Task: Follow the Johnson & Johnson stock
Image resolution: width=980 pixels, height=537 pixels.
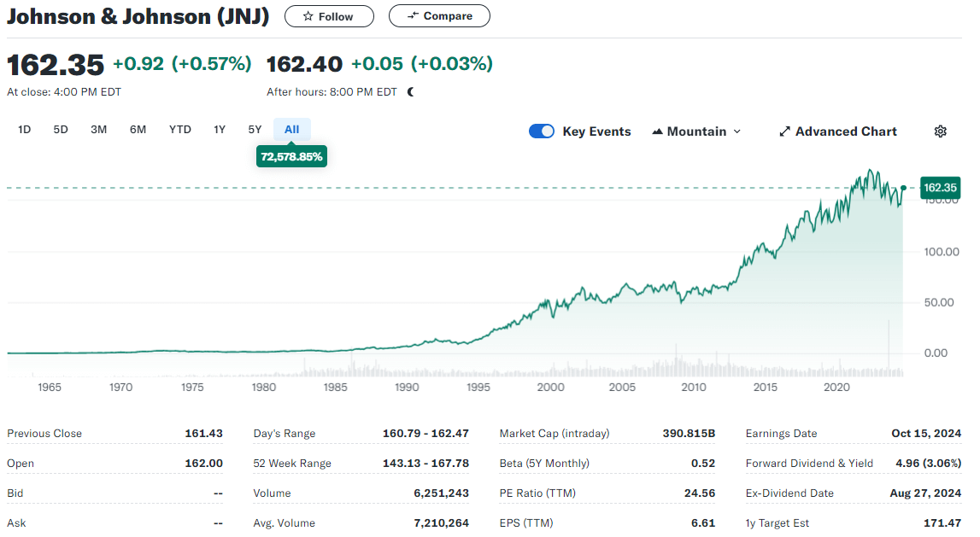Action: 330,16
